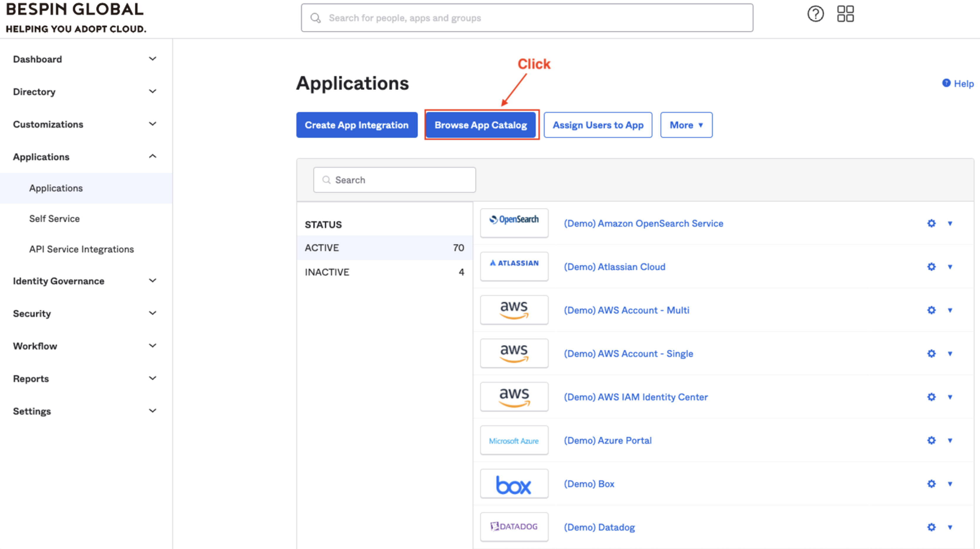
Task: Open dropdown arrow for (Demo) Box
Action: click(950, 483)
